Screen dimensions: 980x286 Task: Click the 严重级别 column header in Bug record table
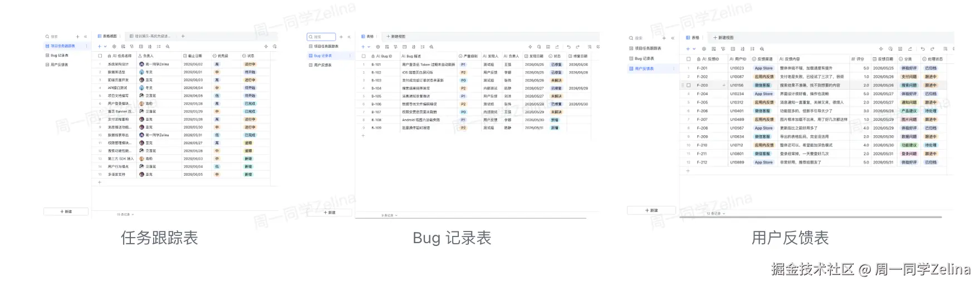[468, 56]
